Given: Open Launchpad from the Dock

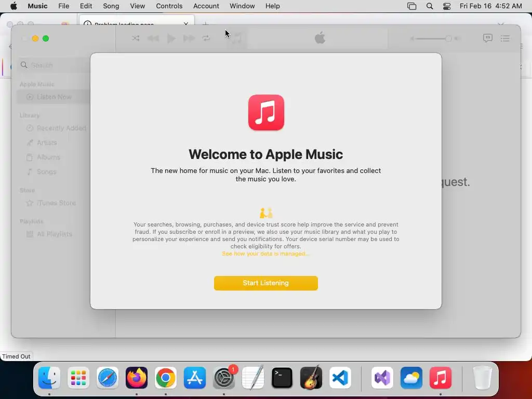Looking at the screenshot, I should click(78, 378).
